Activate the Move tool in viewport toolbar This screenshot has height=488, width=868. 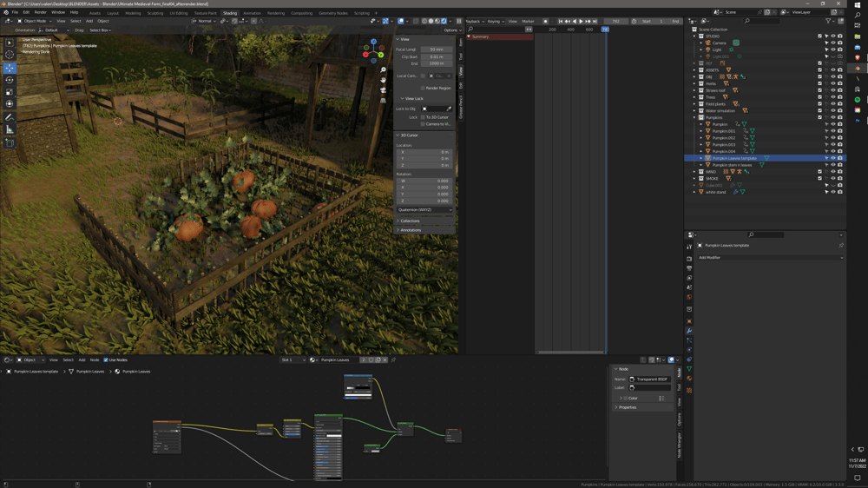10,68
